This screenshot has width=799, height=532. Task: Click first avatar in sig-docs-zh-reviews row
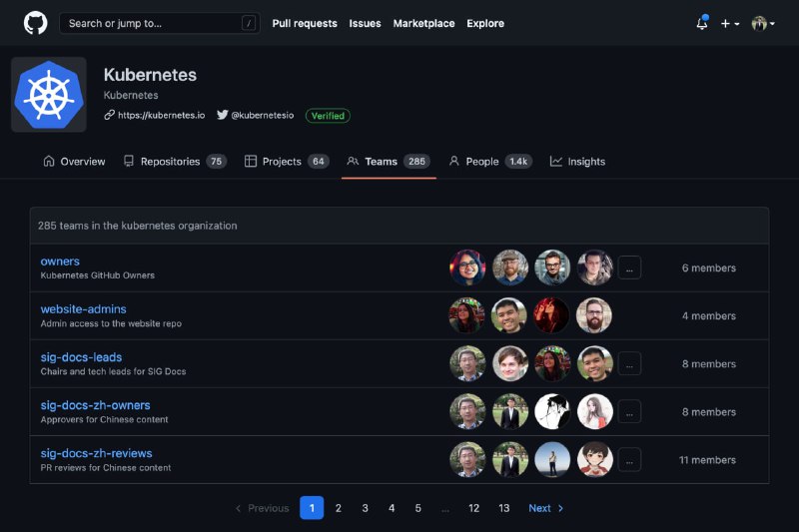pyautogui.click(x=467, y=459)
